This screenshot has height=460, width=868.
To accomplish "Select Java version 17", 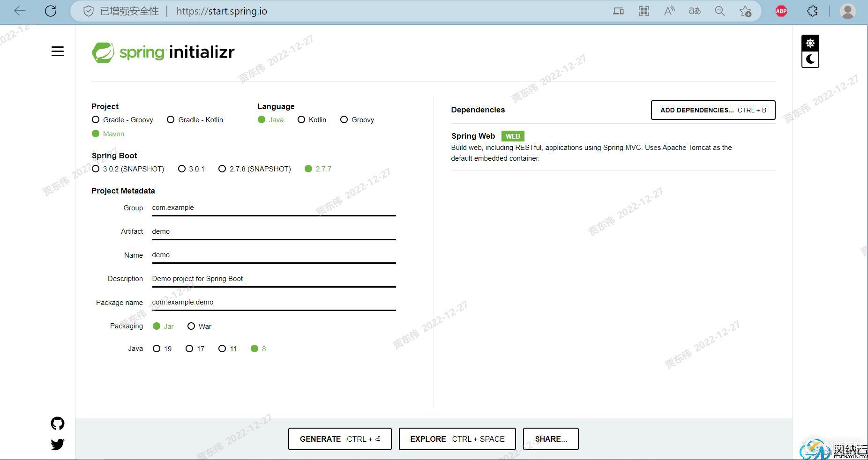I will 195,349.
